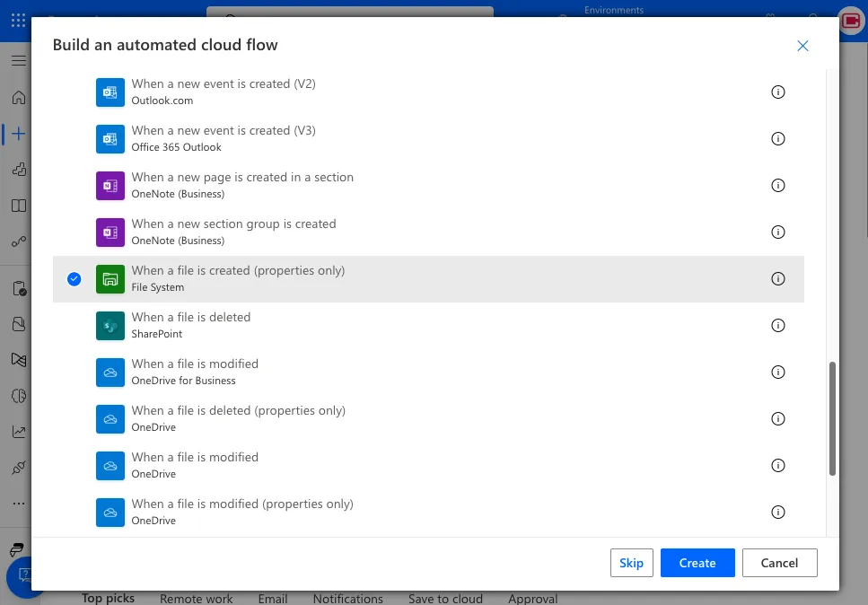The width and height of the screenshot is (868, 605).
Task: Click the trigger list vertical scrollbar
Action: pos(832,417)
